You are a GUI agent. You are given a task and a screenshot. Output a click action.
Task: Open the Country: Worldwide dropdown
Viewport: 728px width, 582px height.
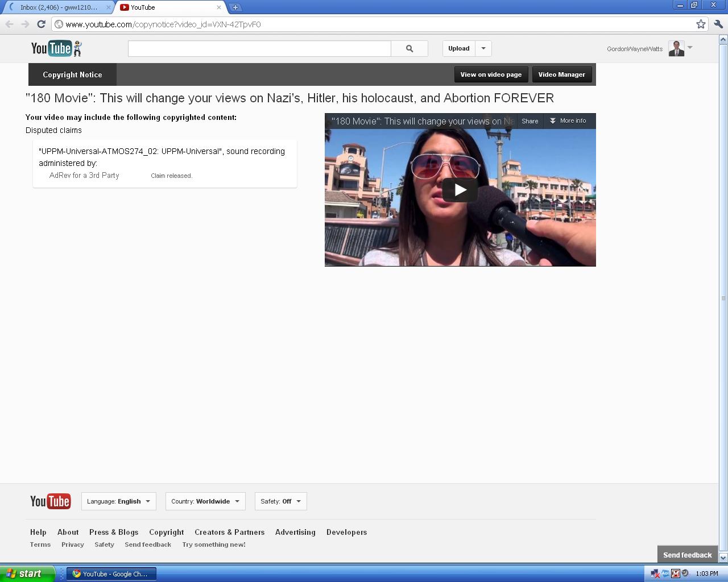point(205,501)
